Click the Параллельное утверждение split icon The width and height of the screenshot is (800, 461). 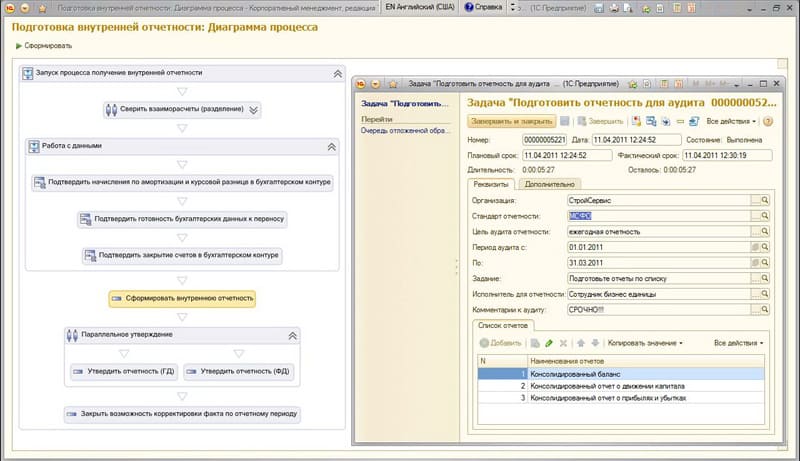(72, 335)
